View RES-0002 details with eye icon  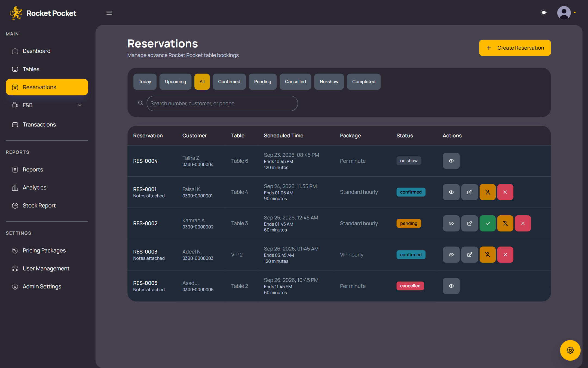(451, 224)
